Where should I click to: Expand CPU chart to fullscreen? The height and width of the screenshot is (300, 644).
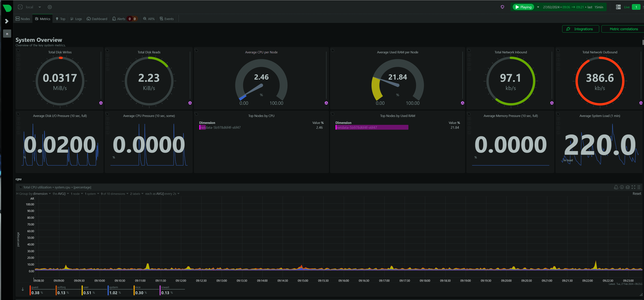[633, 187]
